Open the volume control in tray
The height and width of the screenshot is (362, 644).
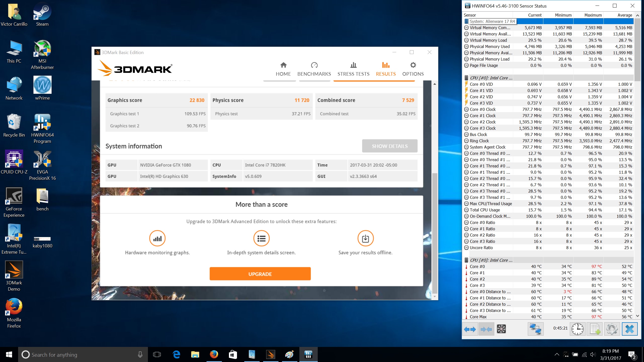(x=593, y=354)
